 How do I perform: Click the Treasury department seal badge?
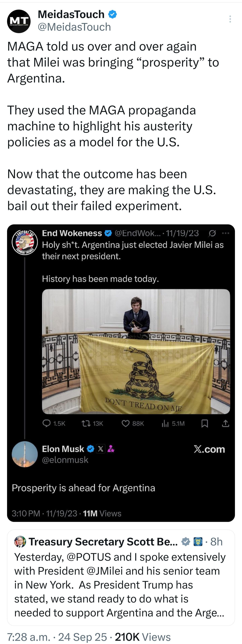[198, 542]
